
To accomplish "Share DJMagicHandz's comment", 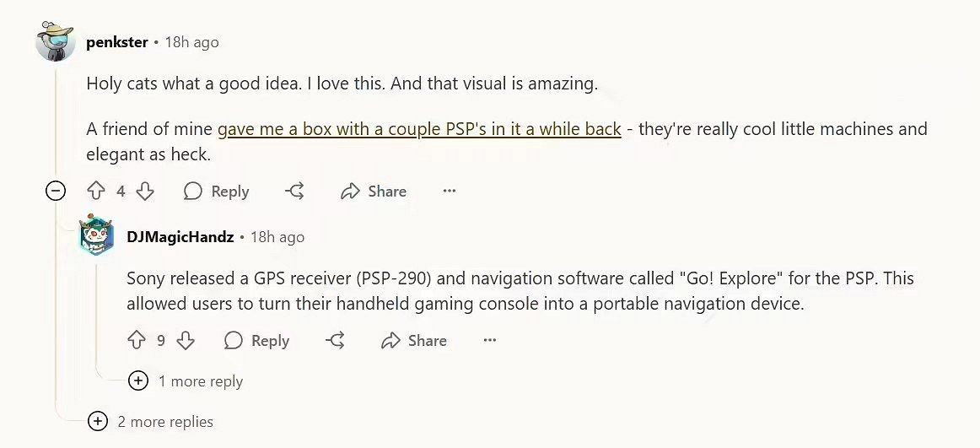I will coord(414,341).
